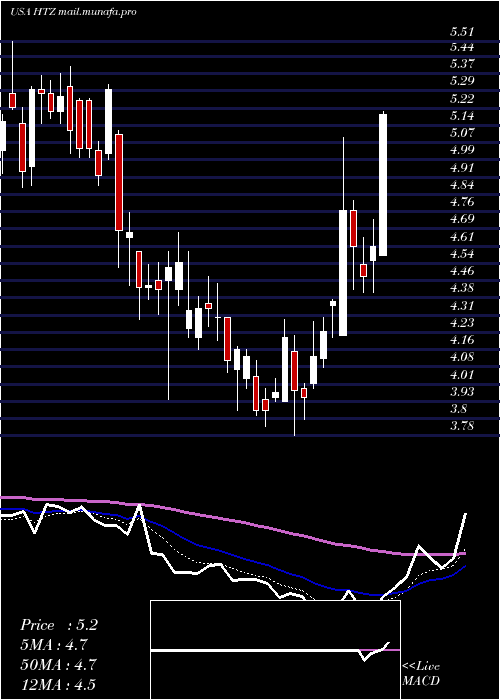Click the 4.01 price axis label
Screen dimensions: 500x700
tap(461, 375)
